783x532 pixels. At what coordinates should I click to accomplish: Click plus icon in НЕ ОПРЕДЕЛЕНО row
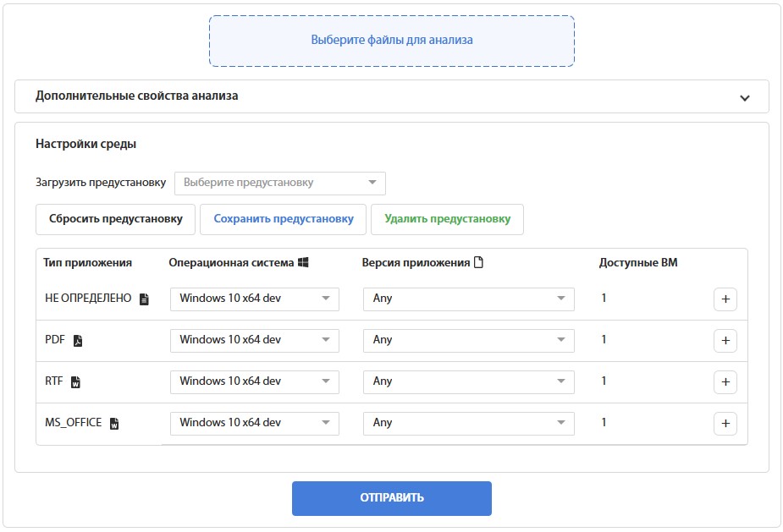click(x=725, y=299)
